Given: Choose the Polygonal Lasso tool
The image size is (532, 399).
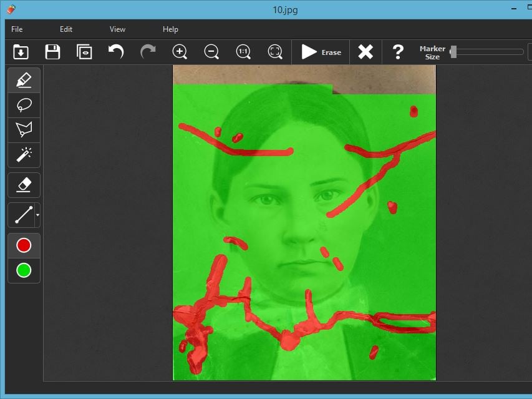Looking at the screenshot, I should (23, 130).
